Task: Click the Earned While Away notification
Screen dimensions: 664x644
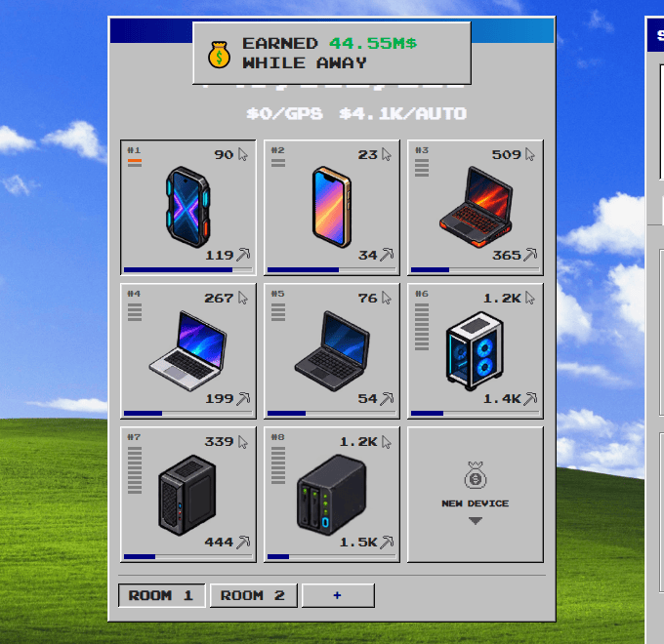Action: click(x=332, y=54)
